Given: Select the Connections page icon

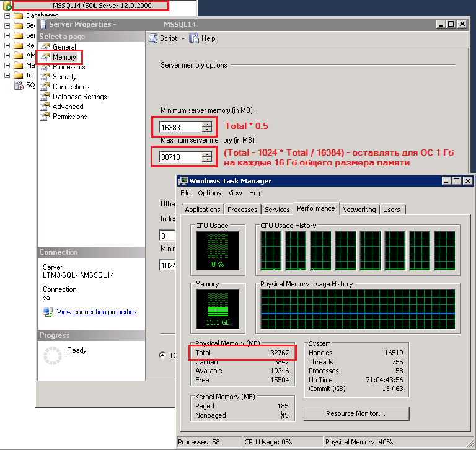Looking at the screenshot, I should pos(45,87).
